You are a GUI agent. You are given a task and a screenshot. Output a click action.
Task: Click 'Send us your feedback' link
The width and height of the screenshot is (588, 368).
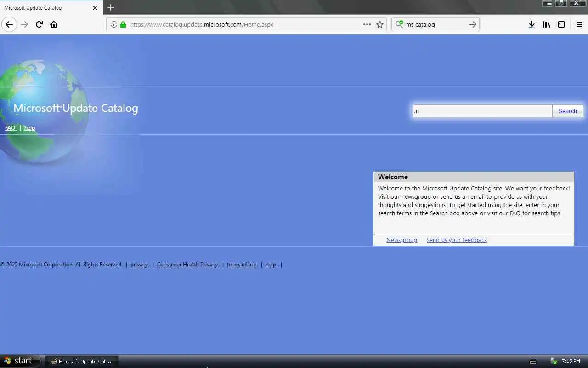457,240
